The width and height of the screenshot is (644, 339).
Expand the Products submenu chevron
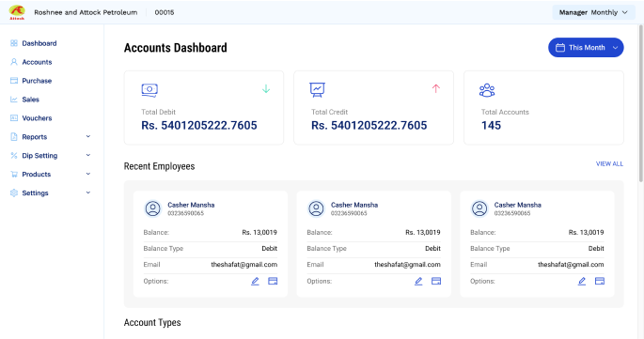87,174
